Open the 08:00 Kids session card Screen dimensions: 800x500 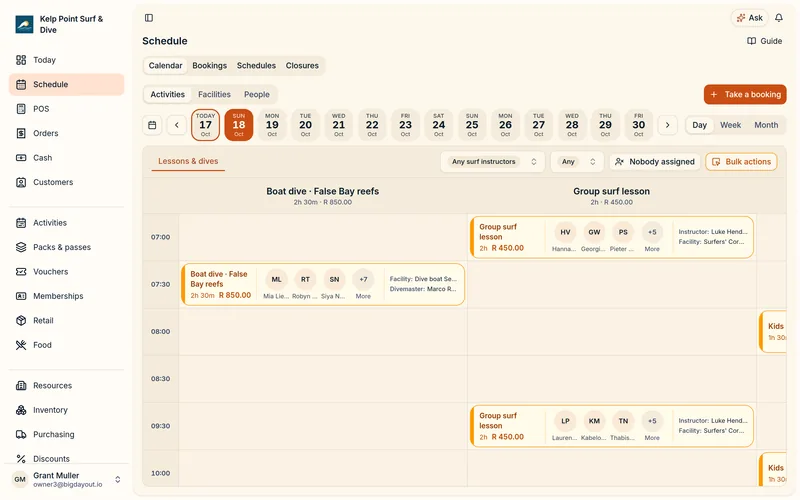click(773, 332)
